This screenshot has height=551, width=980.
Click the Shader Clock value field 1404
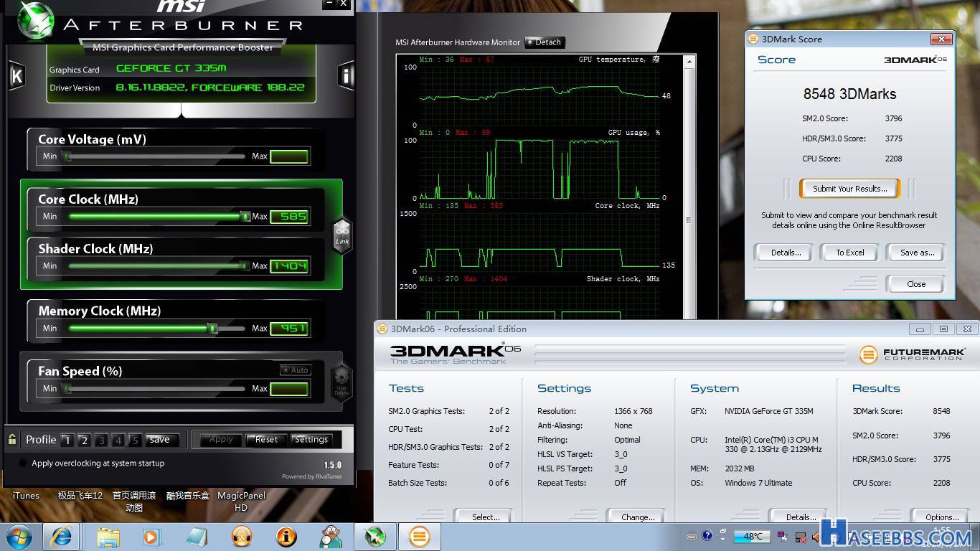(x=289, y=265)
